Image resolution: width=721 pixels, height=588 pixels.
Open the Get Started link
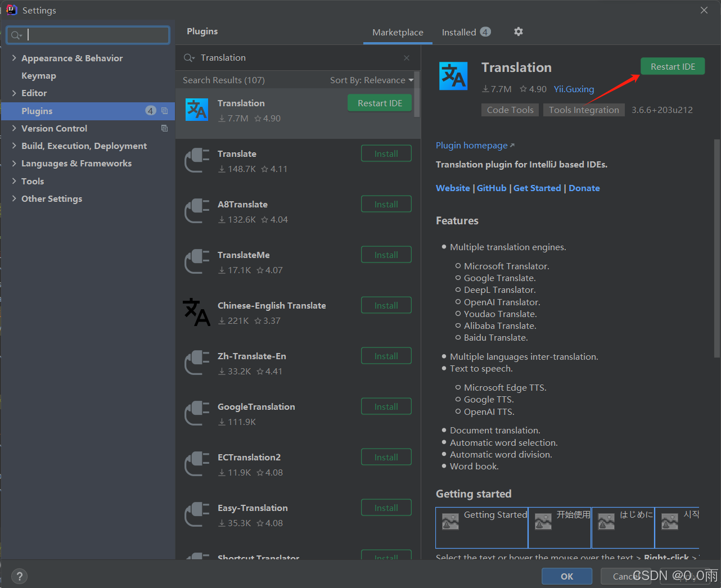point(537,188)
